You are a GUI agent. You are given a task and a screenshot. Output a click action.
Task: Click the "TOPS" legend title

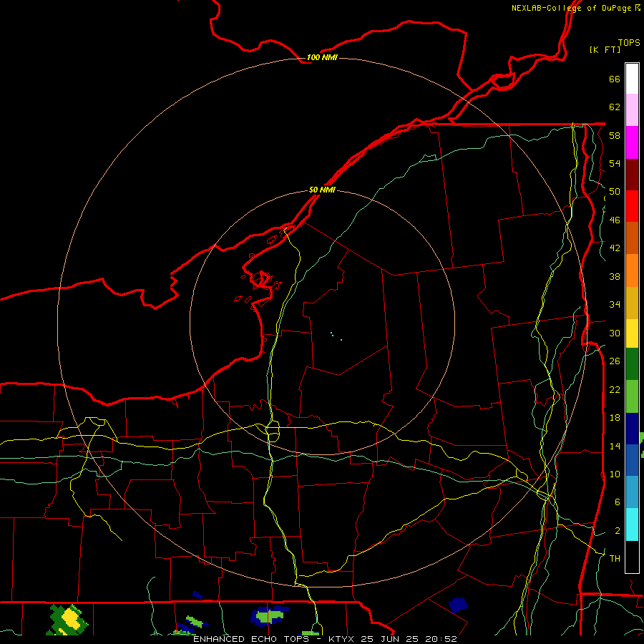(x=629, y=42)
